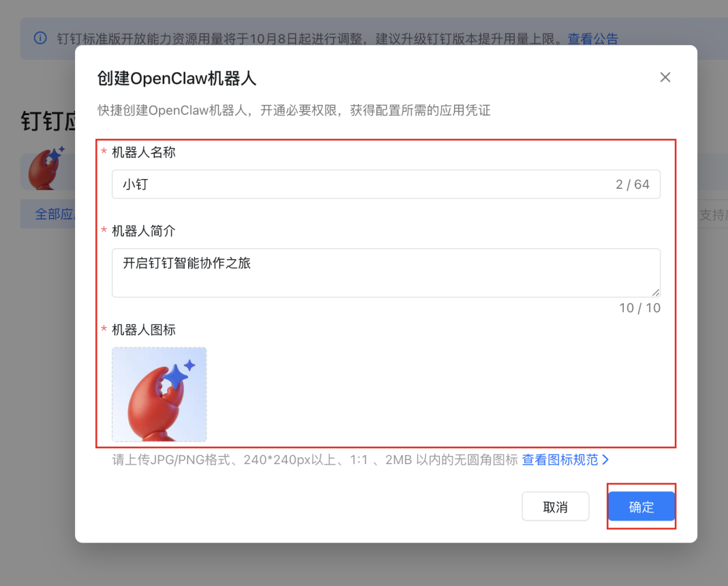Open the 查看公告 link in banner
Screen dimensions: 728x586
coord(593,39)
